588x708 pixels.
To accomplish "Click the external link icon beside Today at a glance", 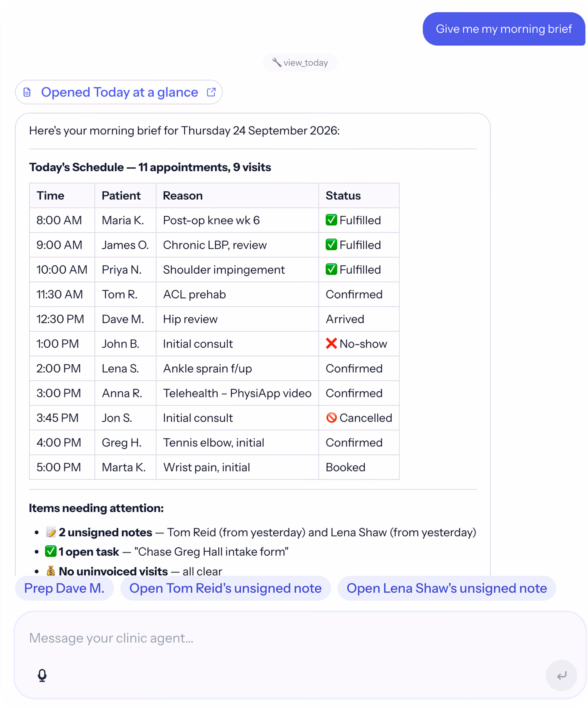I will [x=211, y=92].
